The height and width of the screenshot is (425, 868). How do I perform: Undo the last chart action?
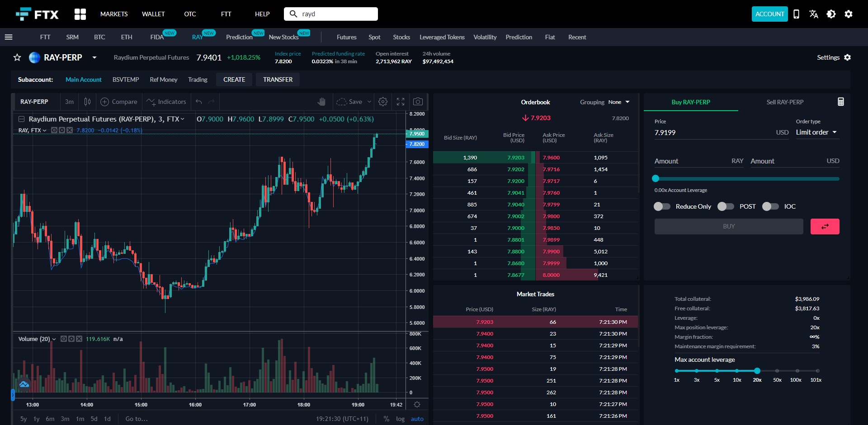[199, 102]
